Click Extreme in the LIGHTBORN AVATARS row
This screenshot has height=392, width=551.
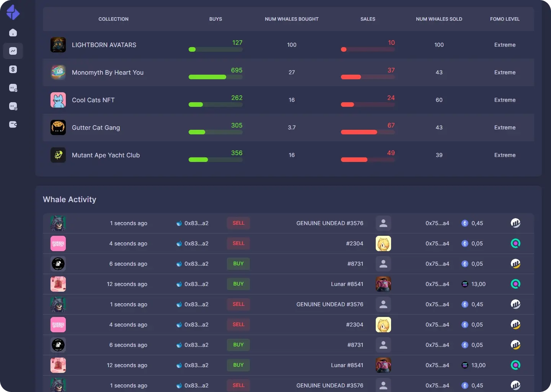pos(505,45)
